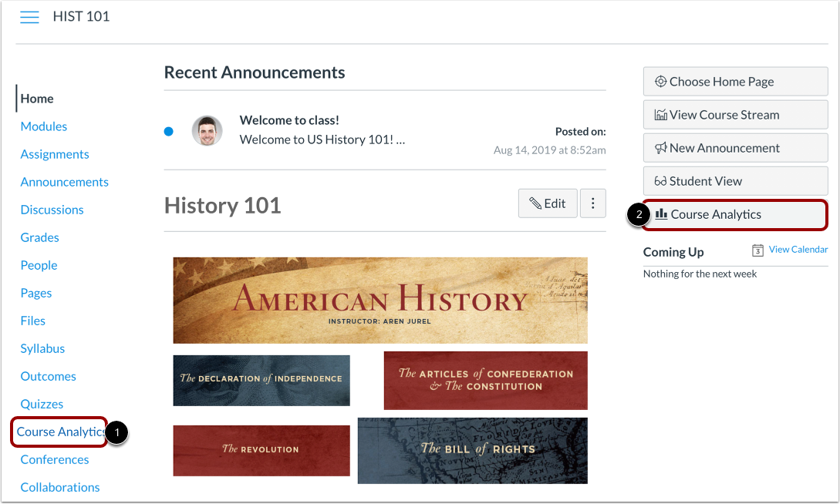840x504 pixels.
Task: Click the Choose Home Page button
Action: point(736,82)
